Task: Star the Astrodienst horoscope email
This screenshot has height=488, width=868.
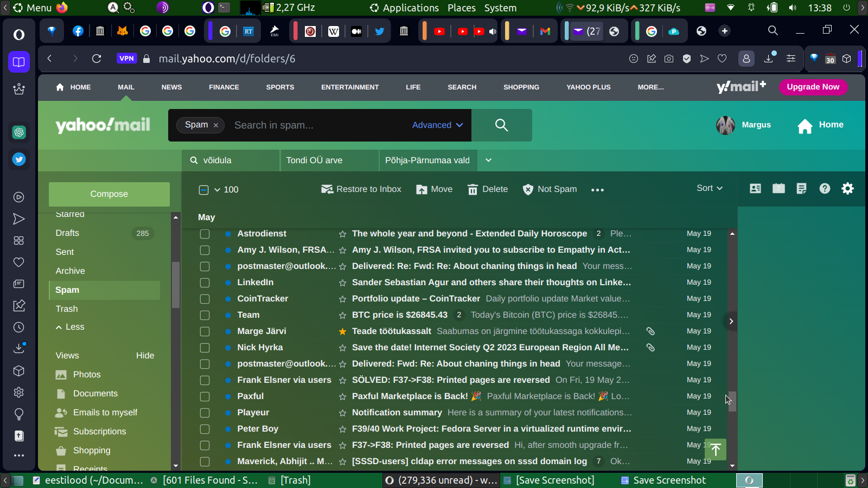Action: 342,234
